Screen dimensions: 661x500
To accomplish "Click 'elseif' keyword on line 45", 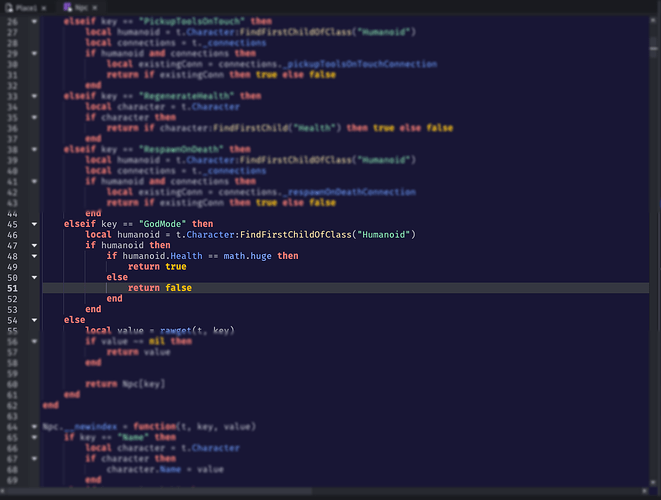I will 80,224.
